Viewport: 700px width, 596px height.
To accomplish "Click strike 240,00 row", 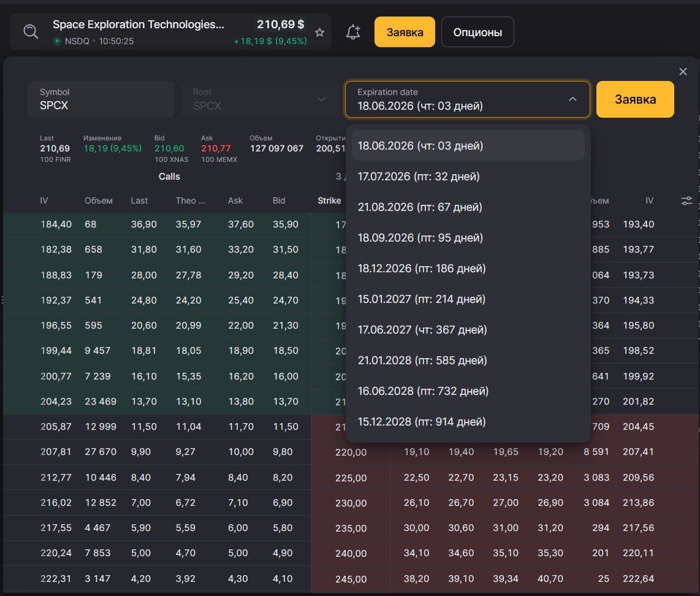I will click(351, 554).
